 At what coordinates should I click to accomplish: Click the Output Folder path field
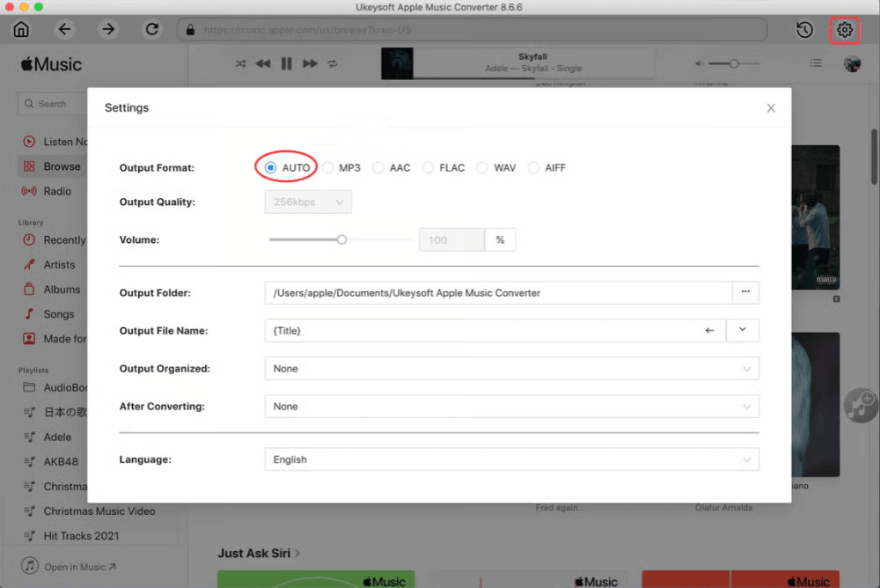point(498,292)
